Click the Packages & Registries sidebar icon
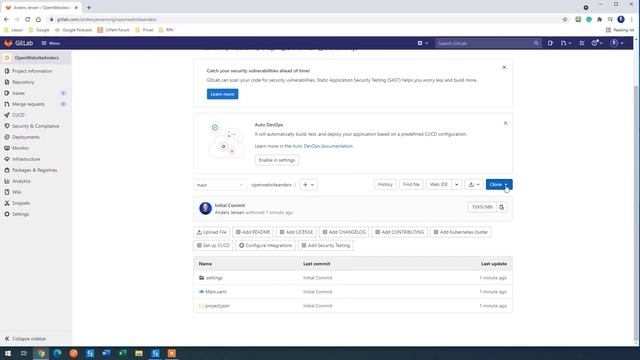This screenshot has width=640, height=360. (7, 170)
